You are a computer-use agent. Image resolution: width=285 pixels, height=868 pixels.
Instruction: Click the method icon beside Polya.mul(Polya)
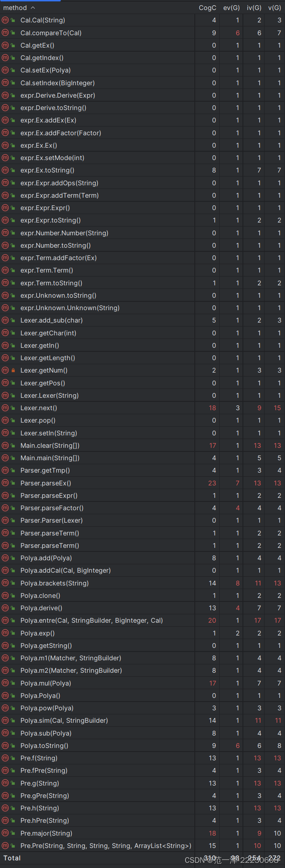coord(5,683)
